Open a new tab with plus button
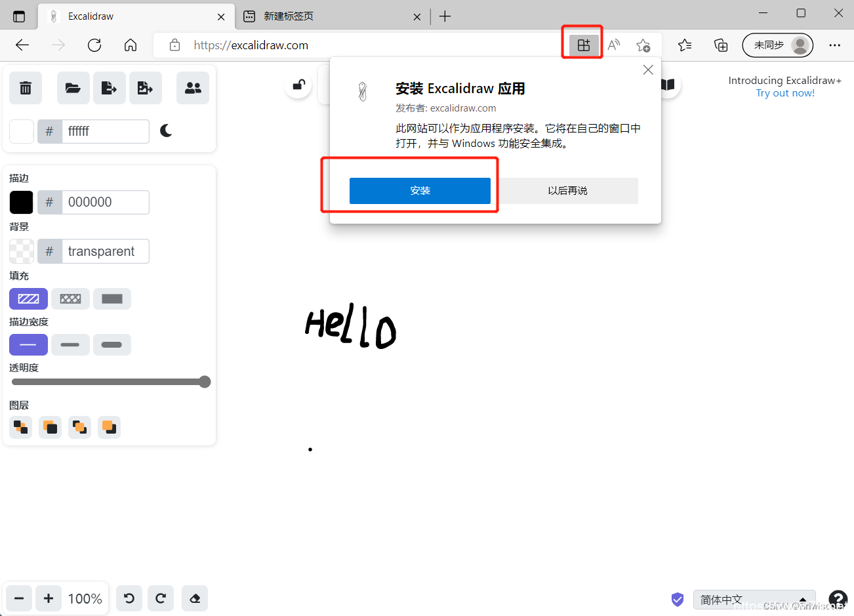854x616 pixels. point(445,16)
